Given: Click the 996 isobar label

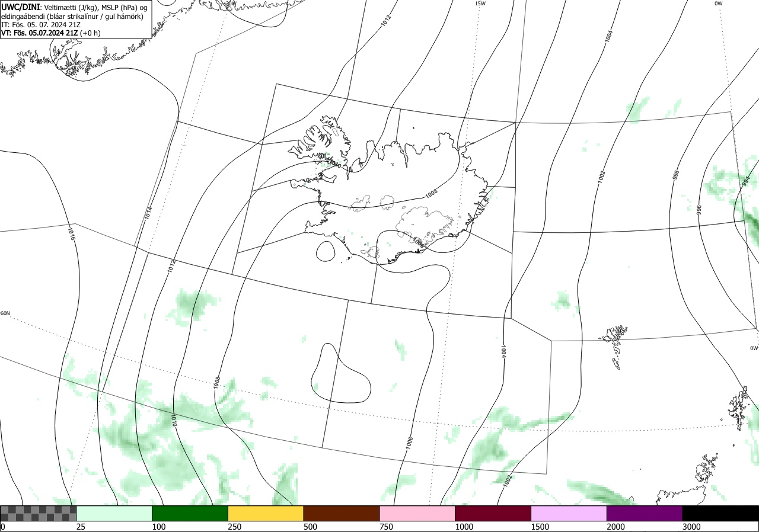Looking at the screenshot, I should pyautogui.click(x=699, y=209).
